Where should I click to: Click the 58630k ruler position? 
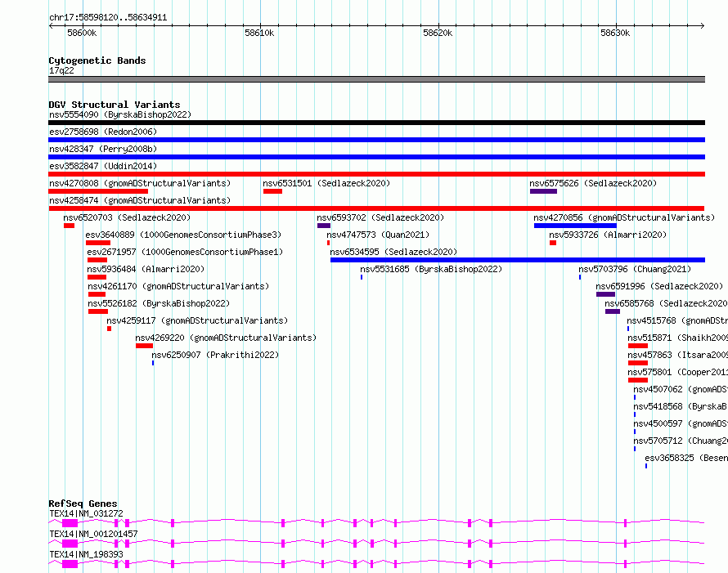tap(615, 33)
